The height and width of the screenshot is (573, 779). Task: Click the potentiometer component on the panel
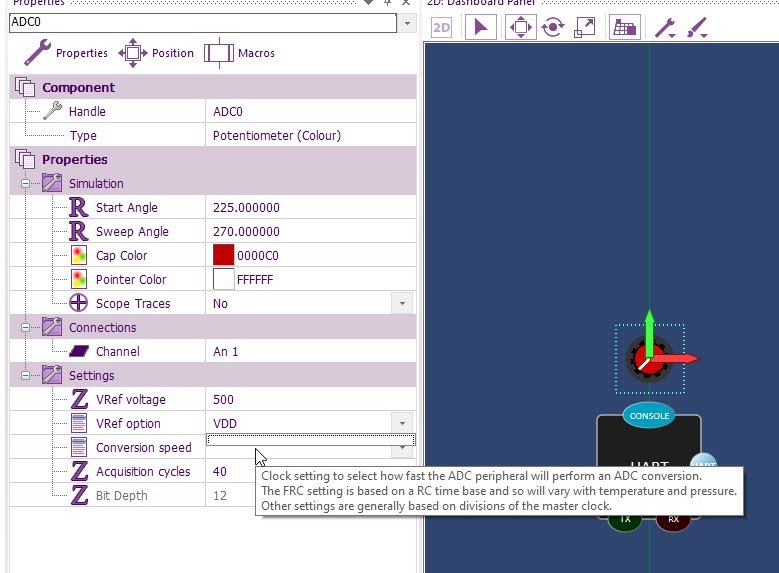647,358
